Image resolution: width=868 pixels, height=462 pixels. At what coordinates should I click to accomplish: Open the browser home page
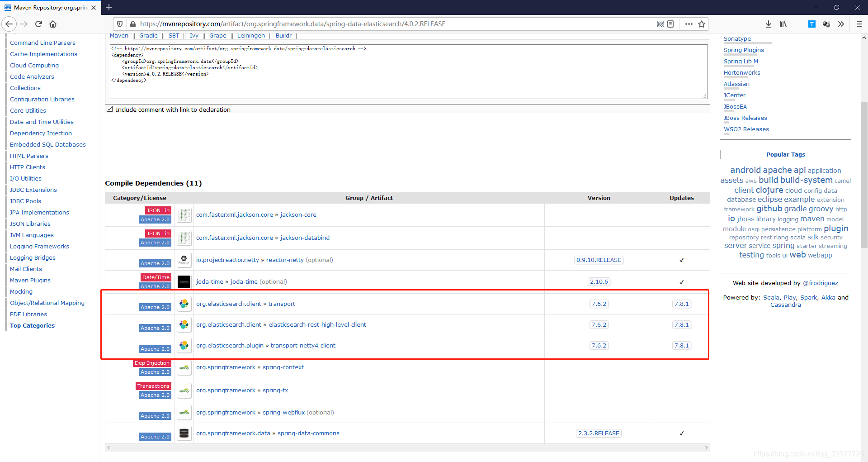coord(53,24)
